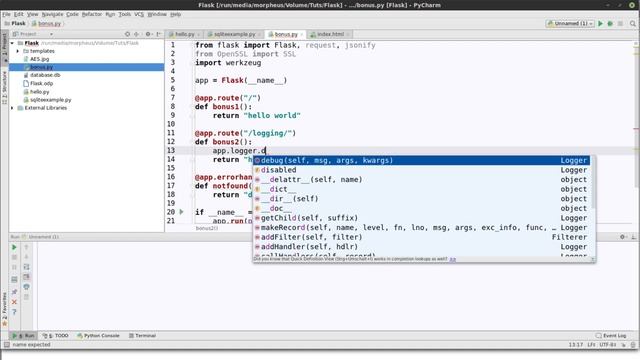Open the File menu

(6, 14)
